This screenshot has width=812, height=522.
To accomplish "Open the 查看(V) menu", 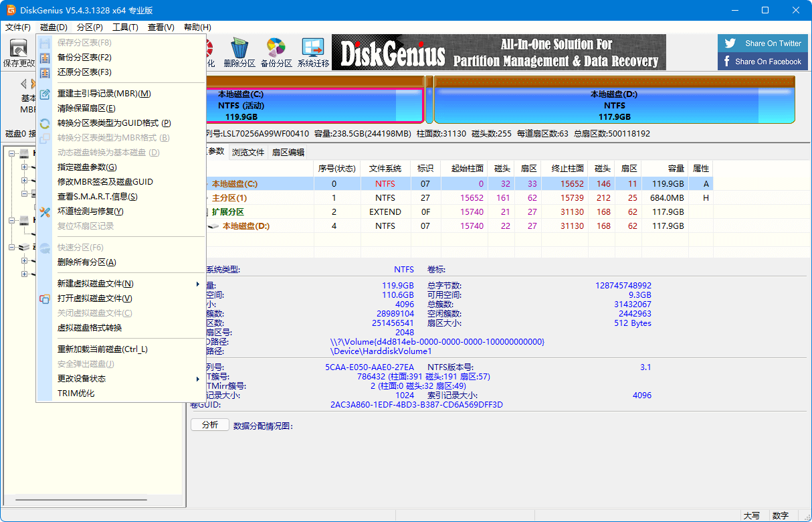I will click(161, 27).
